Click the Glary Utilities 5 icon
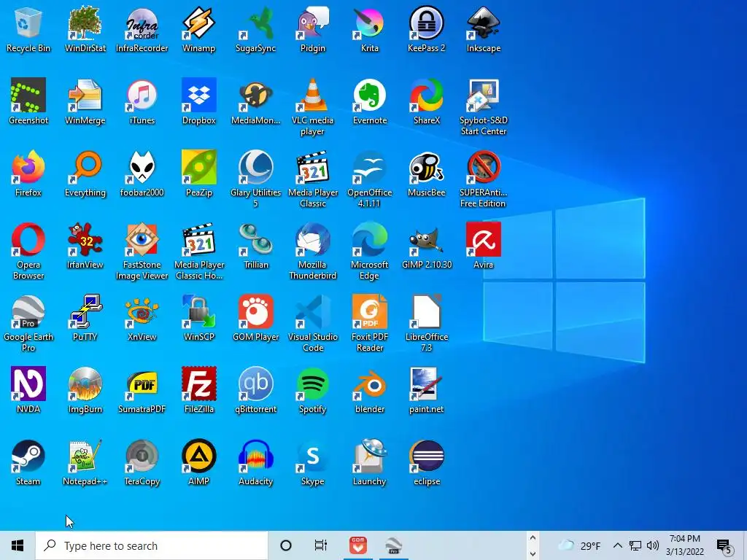Viewport: 747px width, 560px height. [256, 179]
